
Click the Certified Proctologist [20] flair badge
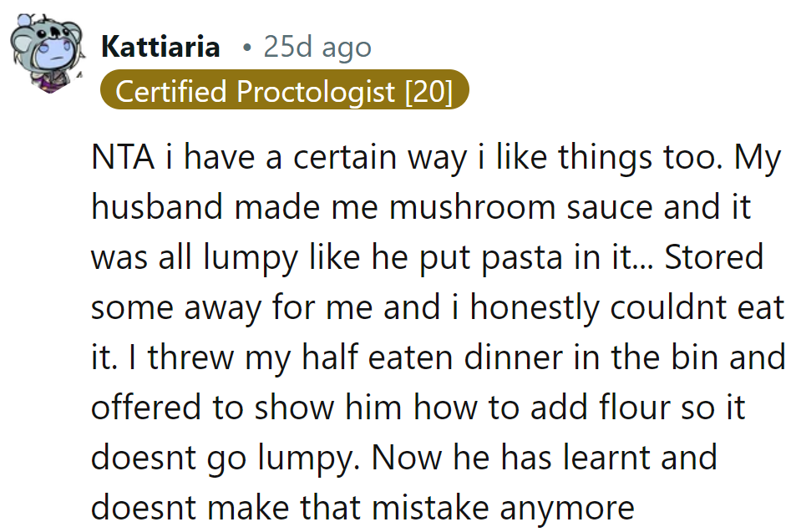[283, 91]
